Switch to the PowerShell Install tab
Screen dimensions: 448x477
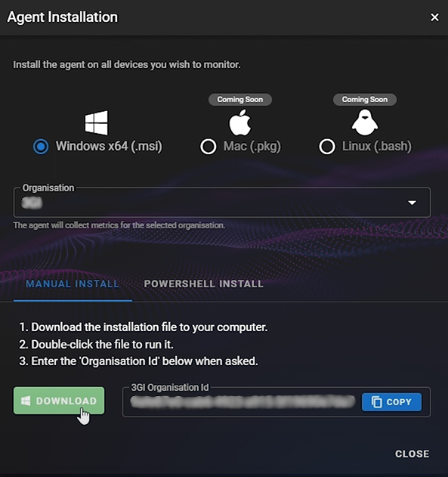(204, 283)
